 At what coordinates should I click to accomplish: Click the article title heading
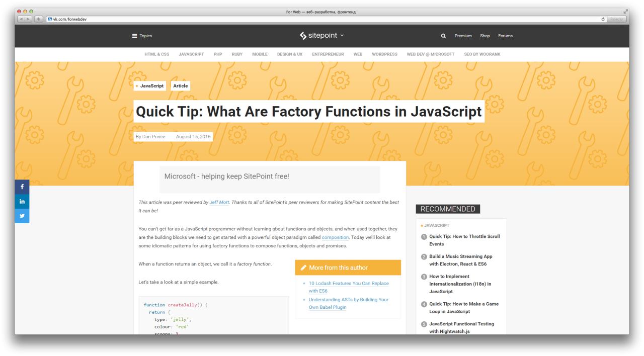point(309,112)
